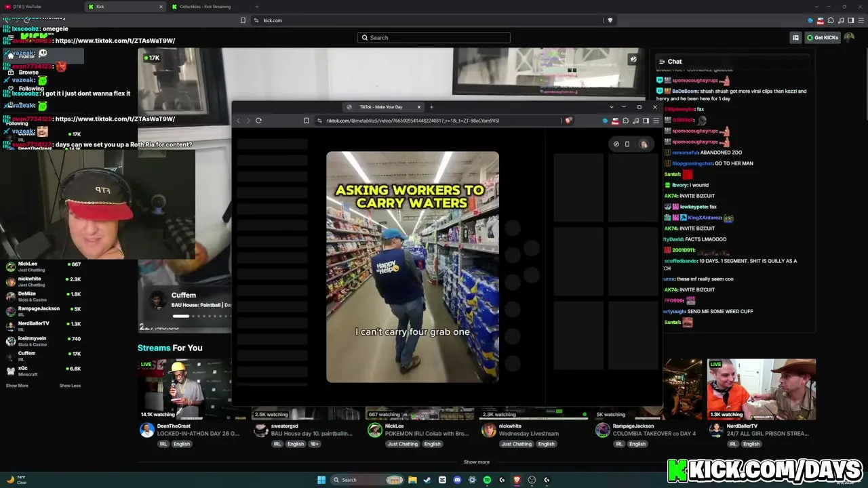This screenshot has height=488, width=868.
Task: Open tab search chevron in TikTok window
Action: click(611, 106)
